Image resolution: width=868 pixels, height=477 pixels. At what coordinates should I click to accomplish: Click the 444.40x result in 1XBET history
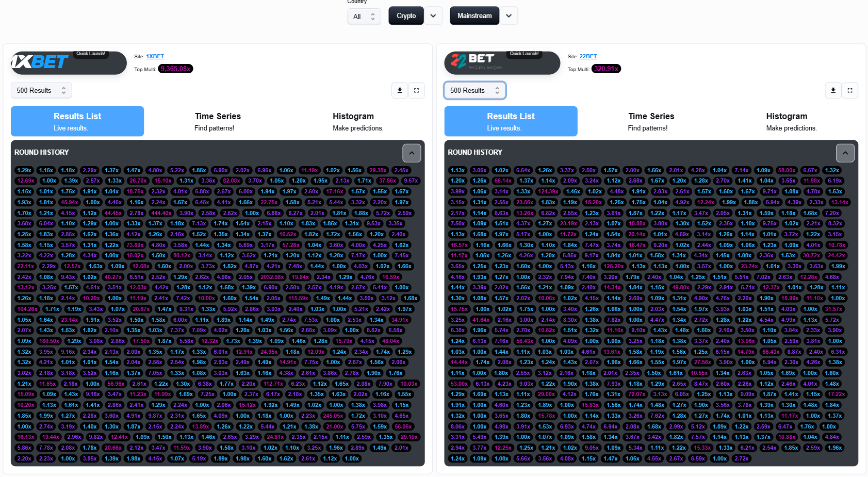click(161, 213)
